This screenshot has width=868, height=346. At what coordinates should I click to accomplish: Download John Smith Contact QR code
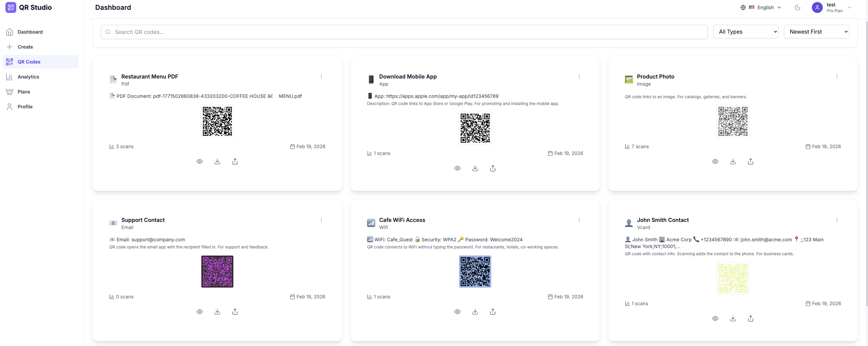[x=733, y=318]
